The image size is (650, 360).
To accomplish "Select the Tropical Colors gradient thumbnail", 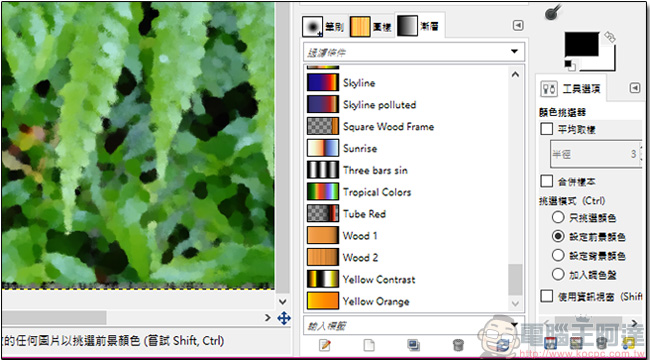I will [323, 192].
